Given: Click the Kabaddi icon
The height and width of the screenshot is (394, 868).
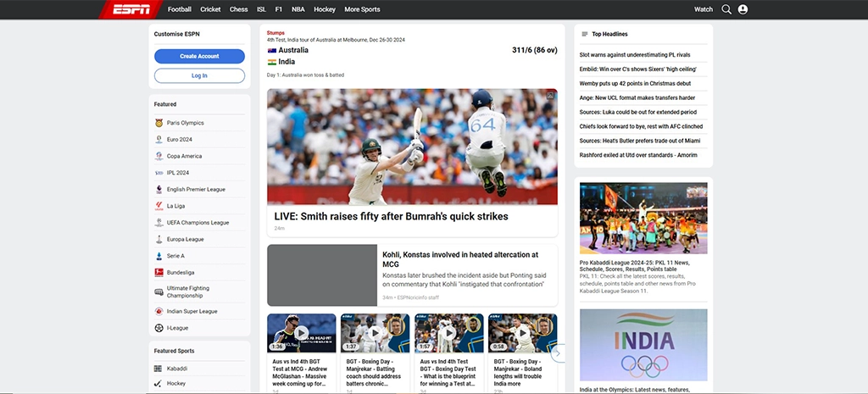Looking at the screenshot, I should pos(159,369).
